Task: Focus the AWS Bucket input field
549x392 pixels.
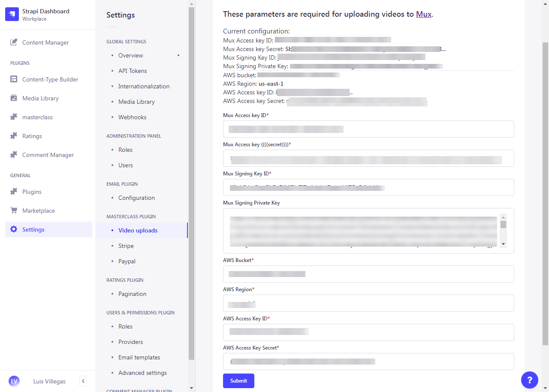Action: click(x=368, y=274)
